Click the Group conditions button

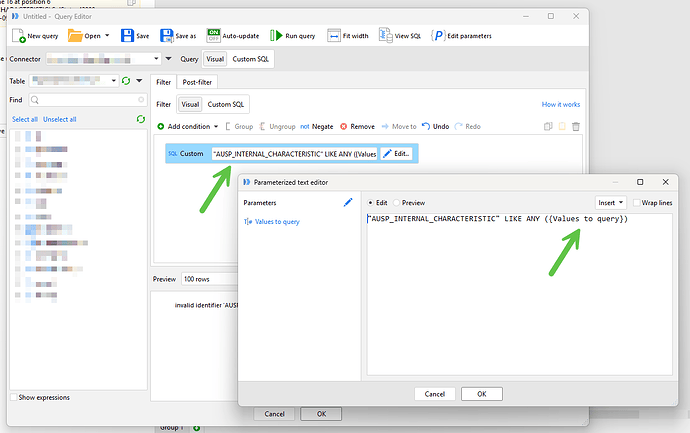(239, 126)
